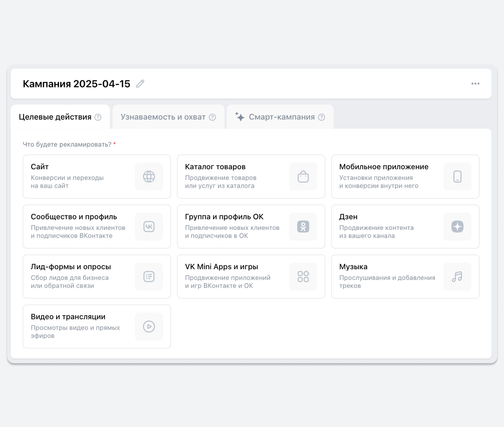Open the Смарт-кампания tab
Screen dimensions: 504x427
281,117
